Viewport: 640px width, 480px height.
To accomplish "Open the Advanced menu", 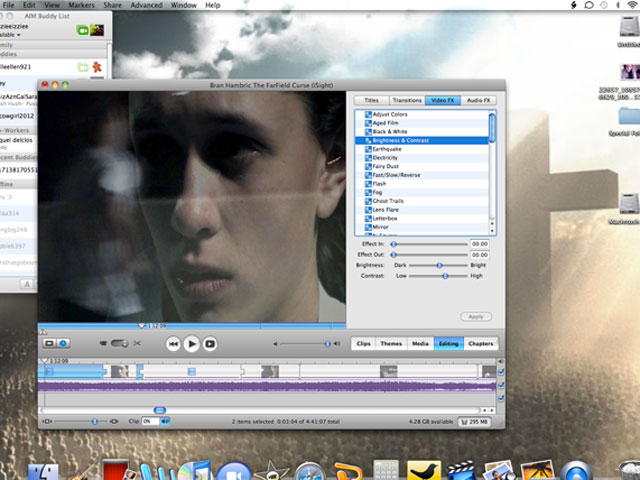I will (146, 5).
